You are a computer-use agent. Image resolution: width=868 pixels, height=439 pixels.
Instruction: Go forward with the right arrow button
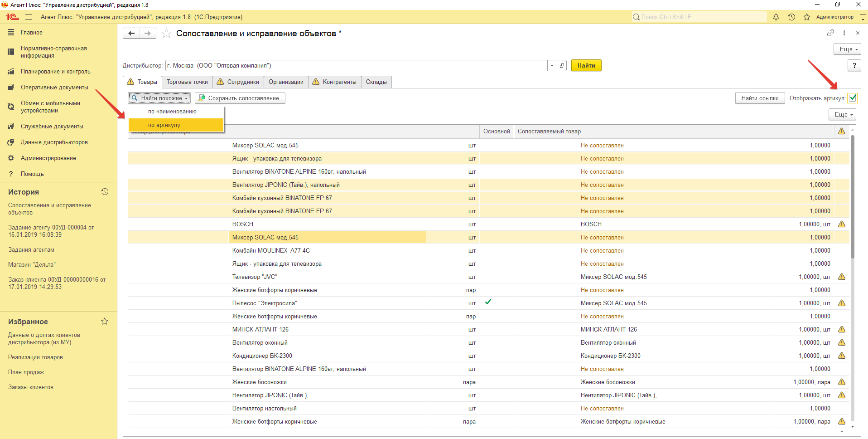click(148, 33)
